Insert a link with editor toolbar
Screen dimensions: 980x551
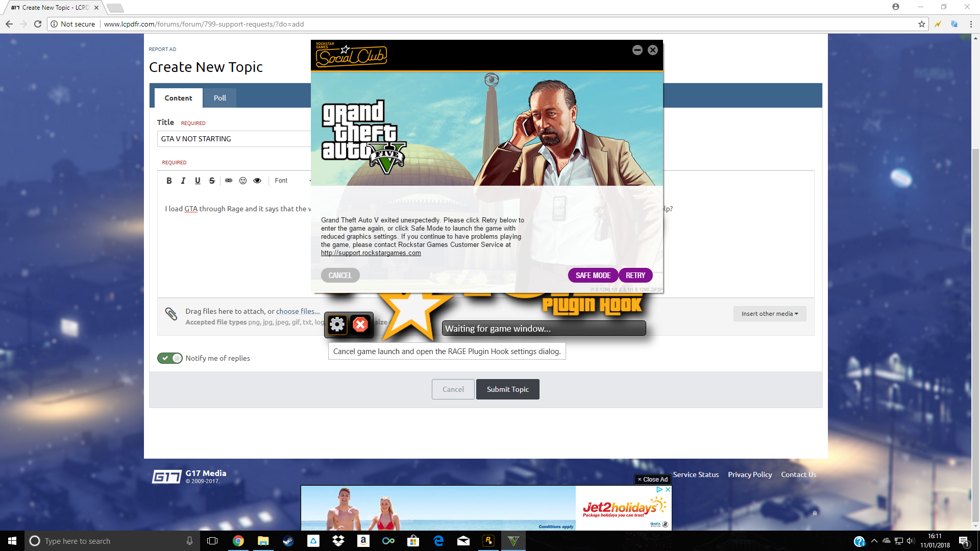229,181
